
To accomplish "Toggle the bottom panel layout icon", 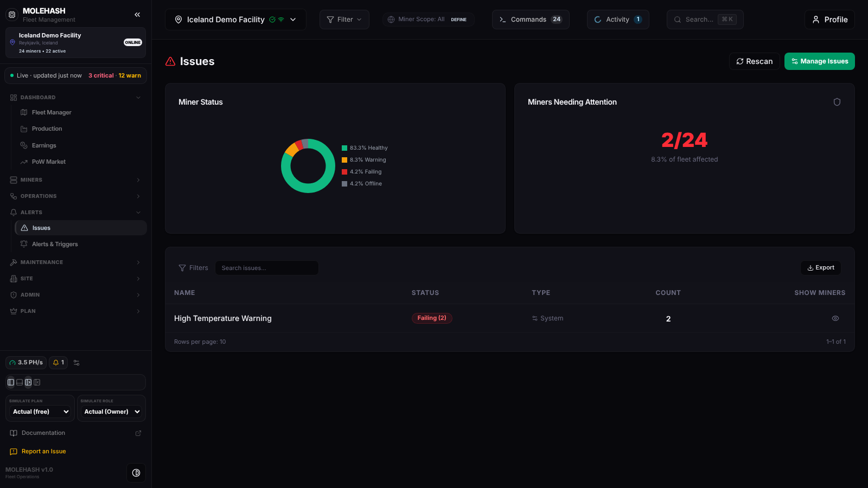I will click(20, 382).
